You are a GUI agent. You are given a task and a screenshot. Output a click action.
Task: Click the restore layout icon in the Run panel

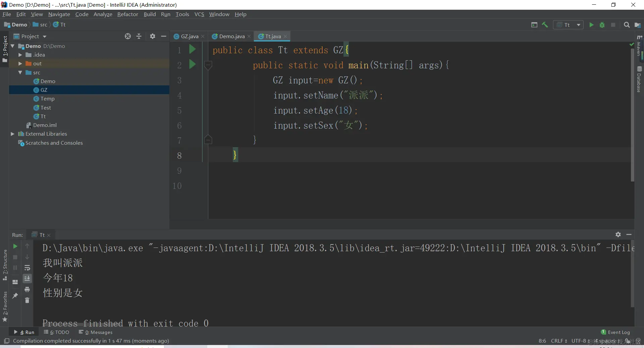(x=15, y=282)
